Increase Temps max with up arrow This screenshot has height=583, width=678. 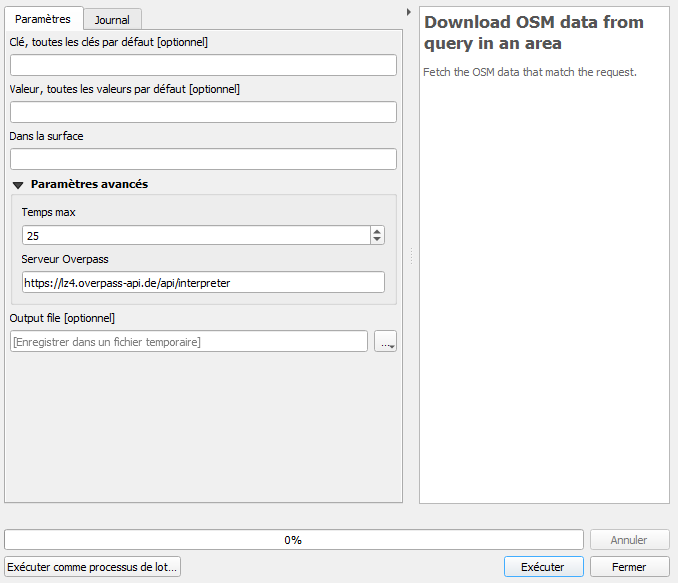pos(377,231)
